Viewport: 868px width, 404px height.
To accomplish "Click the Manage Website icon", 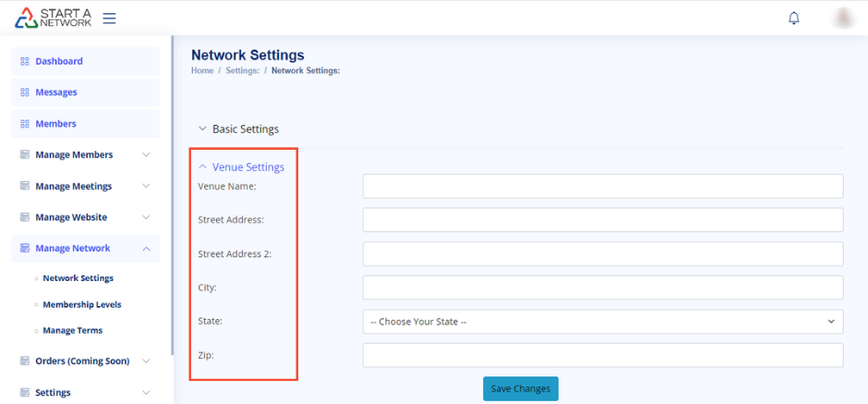I will (25, 217).
